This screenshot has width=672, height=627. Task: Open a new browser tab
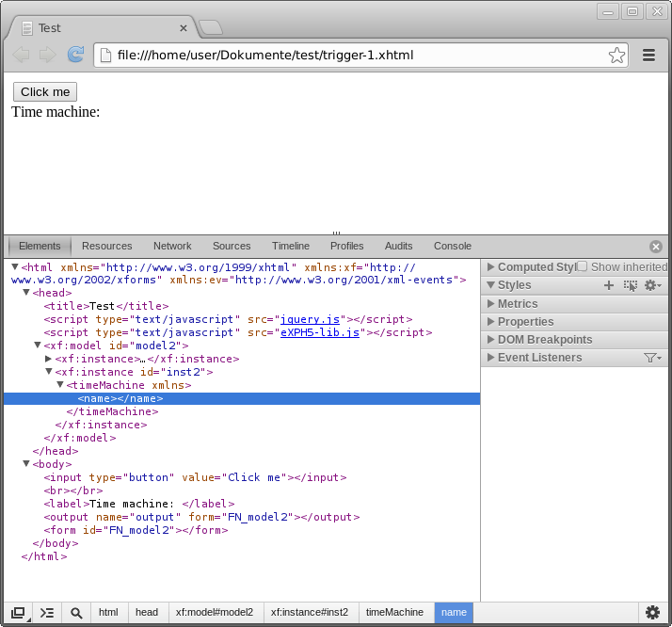[x=211, y=27]
